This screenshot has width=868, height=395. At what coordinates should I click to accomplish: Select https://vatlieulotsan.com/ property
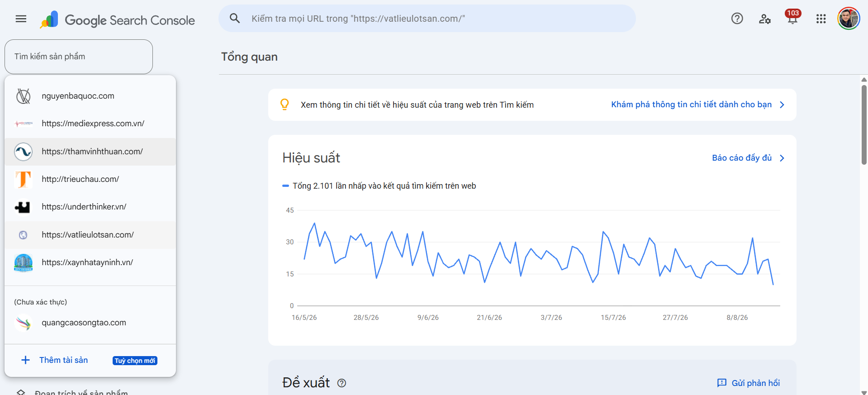(90, 235)
